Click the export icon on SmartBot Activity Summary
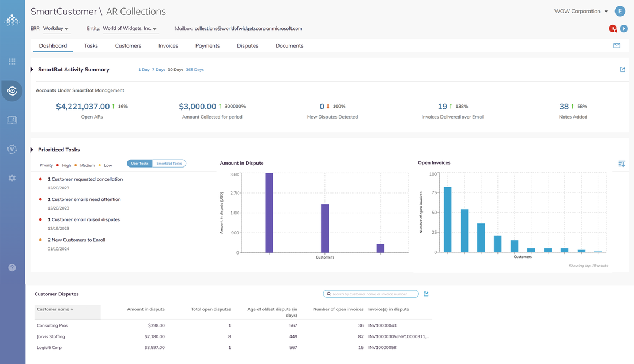This screenshot has height=364, width=634. coord(622,69)
